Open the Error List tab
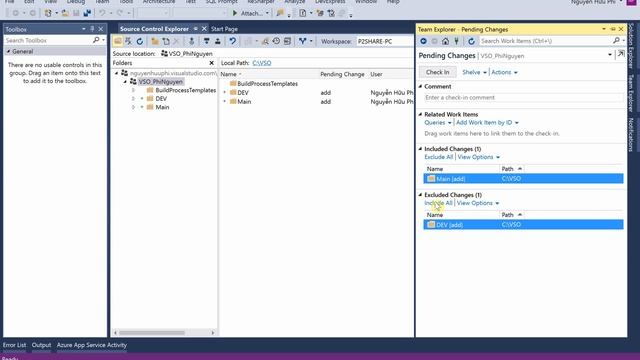Screen dimensions: 640x360 14,345
